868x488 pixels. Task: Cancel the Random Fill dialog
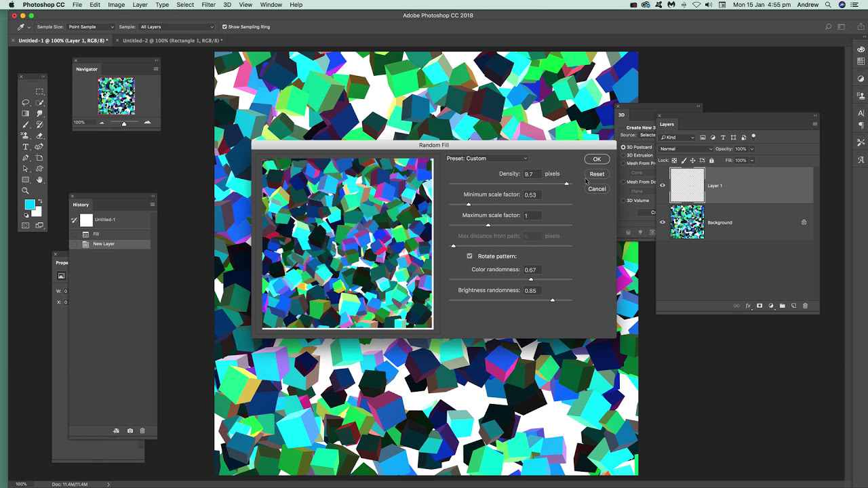(x=597, y=189)
